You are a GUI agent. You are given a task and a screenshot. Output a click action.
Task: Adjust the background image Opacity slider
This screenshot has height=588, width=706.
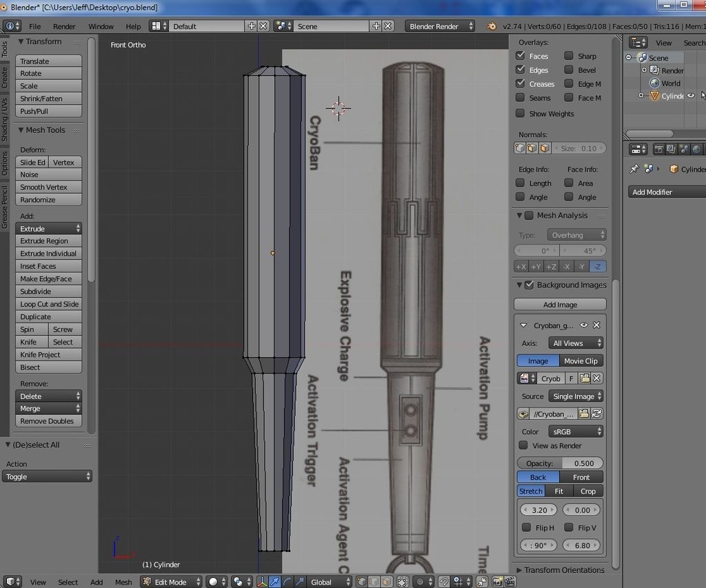[560, 463]
